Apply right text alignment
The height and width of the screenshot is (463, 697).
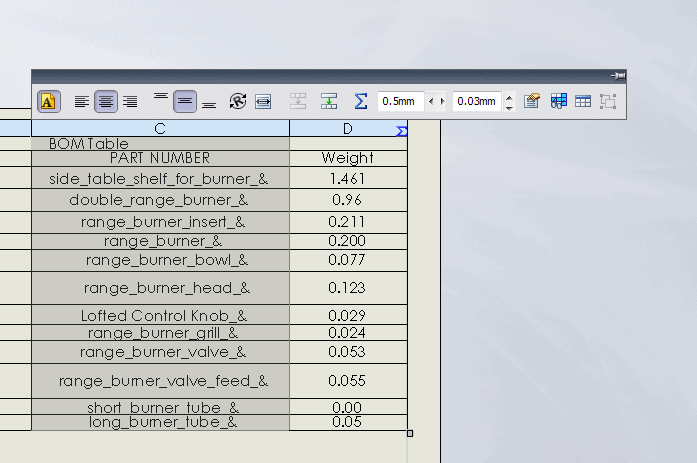(130, 101)
